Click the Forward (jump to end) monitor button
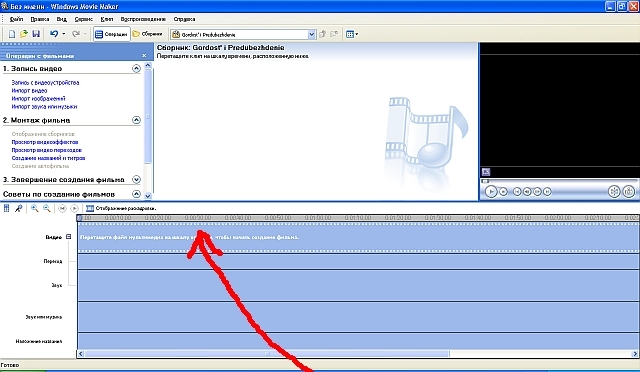The width and height of the screenshot is (640, 372). (x=547, y=192)
